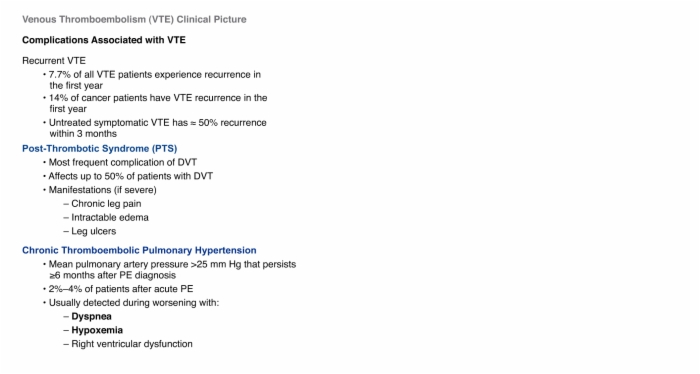The height and width of the screenshot is (374, 700).
Task: Click the Post-Thrombotic Syndrome (PTS) heading
Action: click(x=100, y=149)
